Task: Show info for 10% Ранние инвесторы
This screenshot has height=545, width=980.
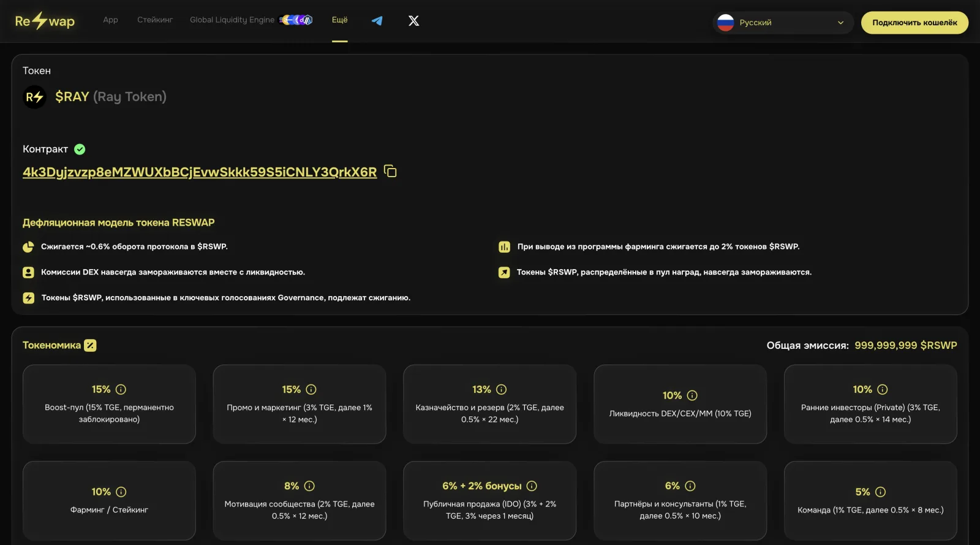Action: pyautogui.click(x=883, y=389)
